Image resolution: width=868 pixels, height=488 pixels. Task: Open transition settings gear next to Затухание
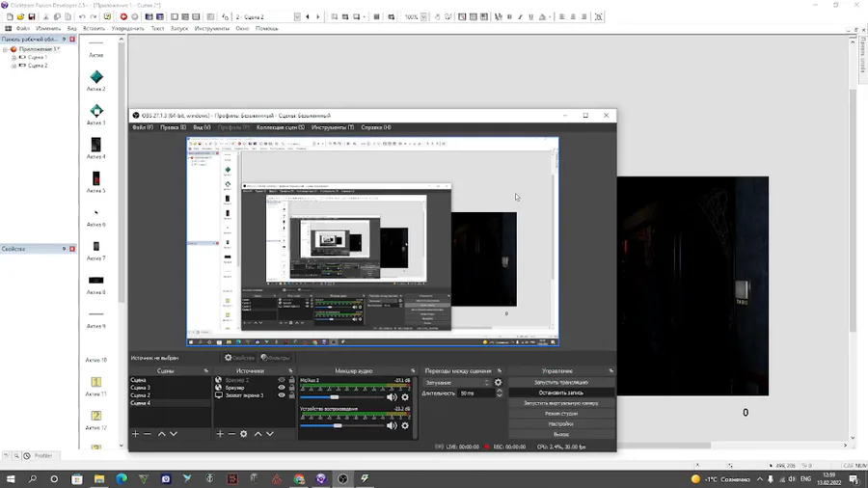click(x=499, y=383)
